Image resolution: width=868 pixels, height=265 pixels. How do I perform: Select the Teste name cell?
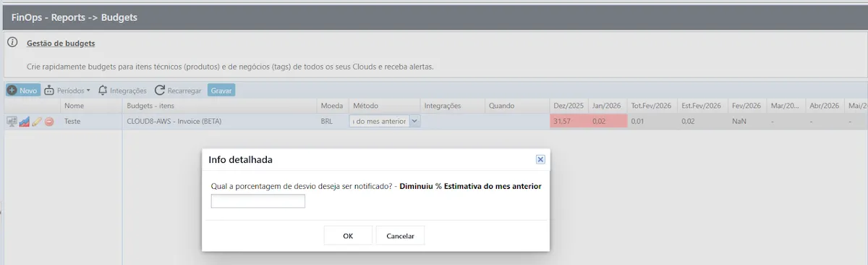tap(92, 122)
